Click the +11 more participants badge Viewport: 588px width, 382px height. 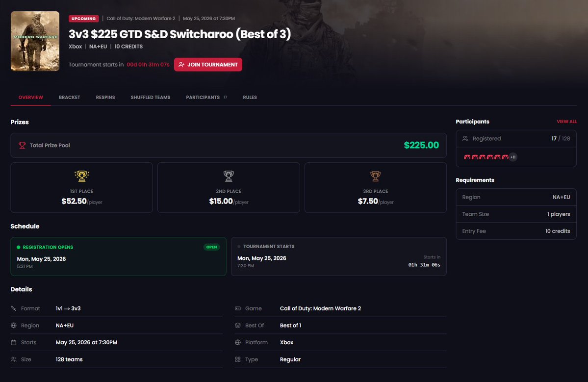[x=512, y=157]
